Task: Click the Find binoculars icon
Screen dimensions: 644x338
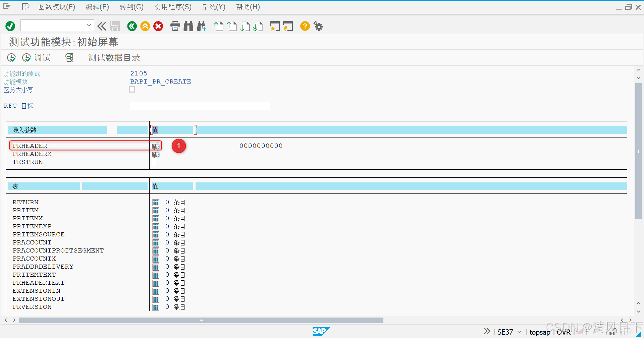Action: pyautogui.click(x=189, y=26)
